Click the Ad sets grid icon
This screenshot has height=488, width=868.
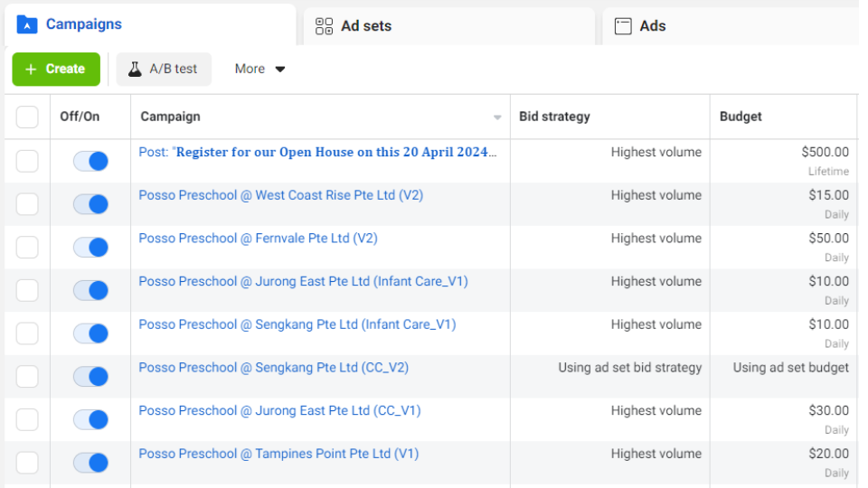coord(324,26)
